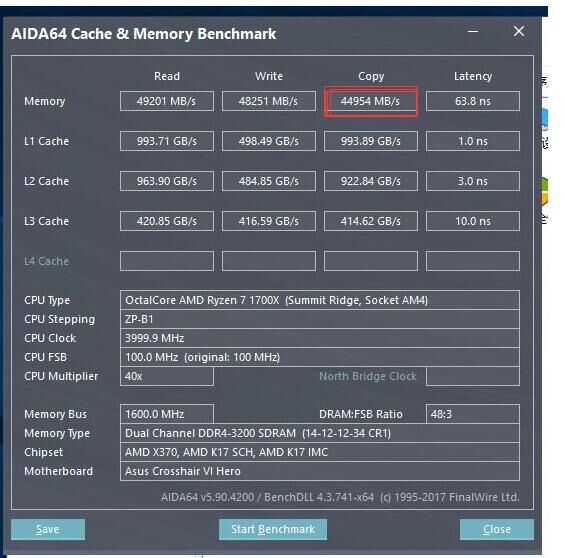Click L1 Cache Read 993.71 GB/s
565x558 pixels.
[167, 141]
